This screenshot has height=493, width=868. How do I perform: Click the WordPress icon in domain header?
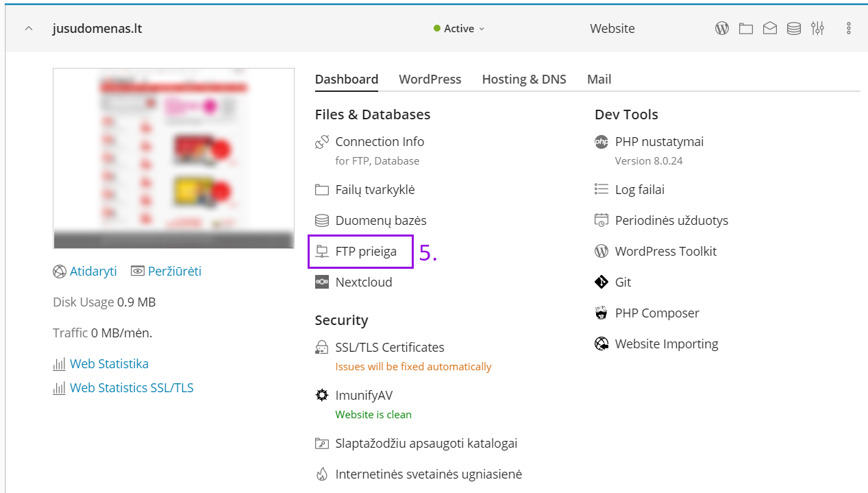(722, 29)
